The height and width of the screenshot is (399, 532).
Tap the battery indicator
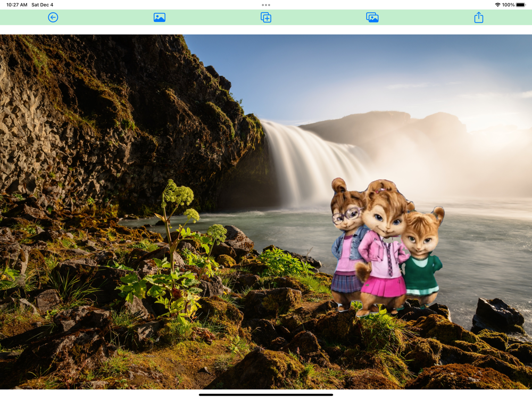(x=521, y=5)
